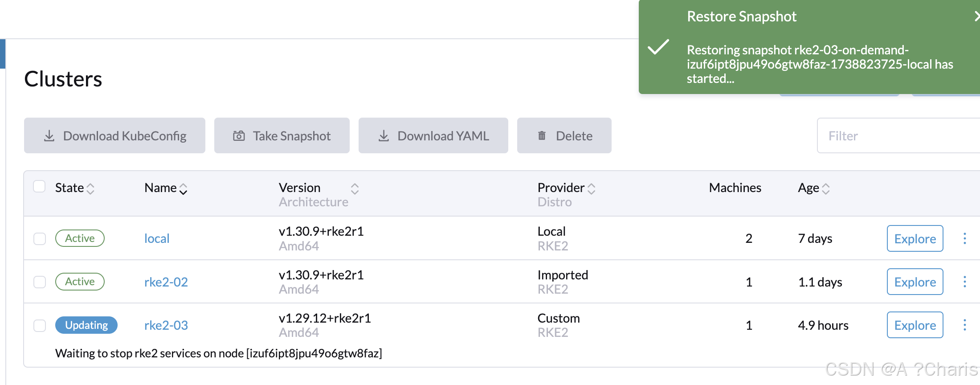
Task: Click the trash icon on Delete
Action: [x=542, y=135]
